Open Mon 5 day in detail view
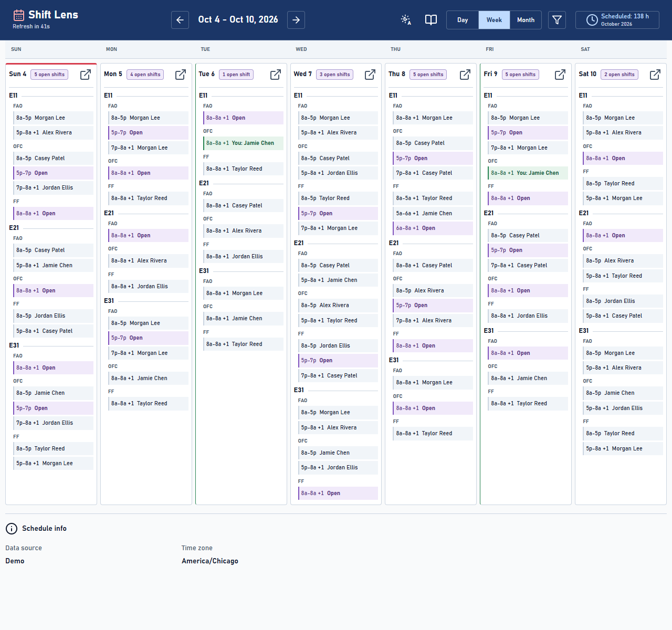The width and height of the screenshot is (672, 630). point(181,75)
